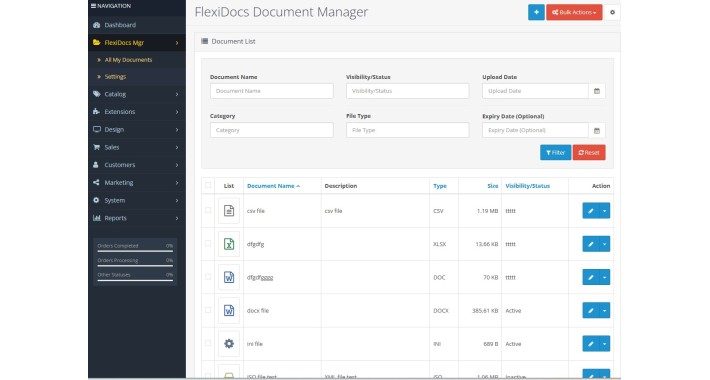Click the red Reset button
Image resolution: width=710 pixels, height=380 pixels.
(589, 153)
